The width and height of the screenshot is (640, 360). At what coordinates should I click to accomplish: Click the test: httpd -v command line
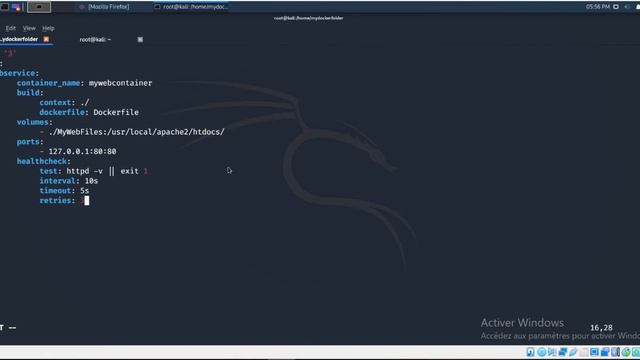(x=93, y=171)
